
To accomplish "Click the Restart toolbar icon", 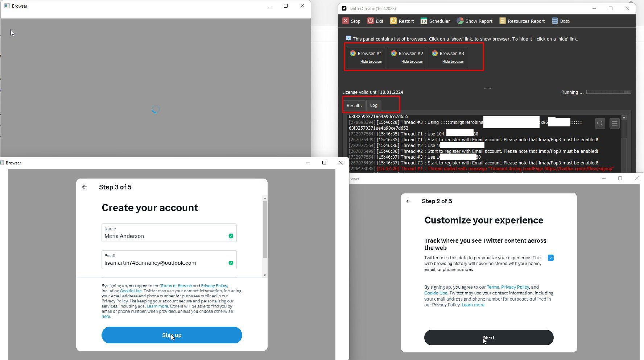I will [393, 21].
